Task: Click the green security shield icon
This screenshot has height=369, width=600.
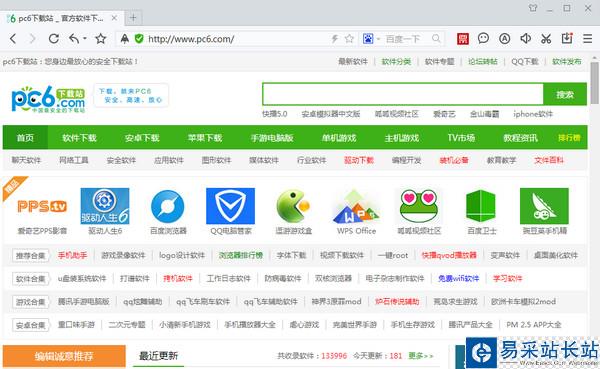Action: (139, 38)
